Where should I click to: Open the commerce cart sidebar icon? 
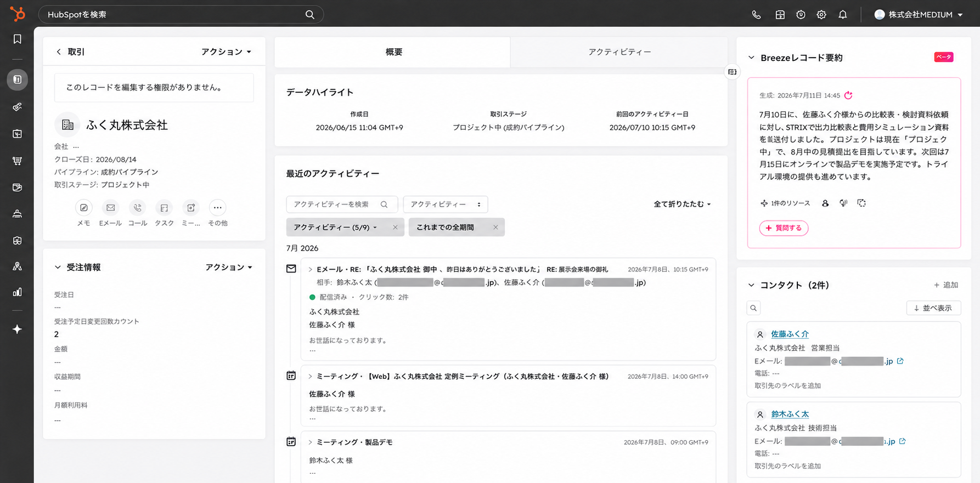pos(18,161)
